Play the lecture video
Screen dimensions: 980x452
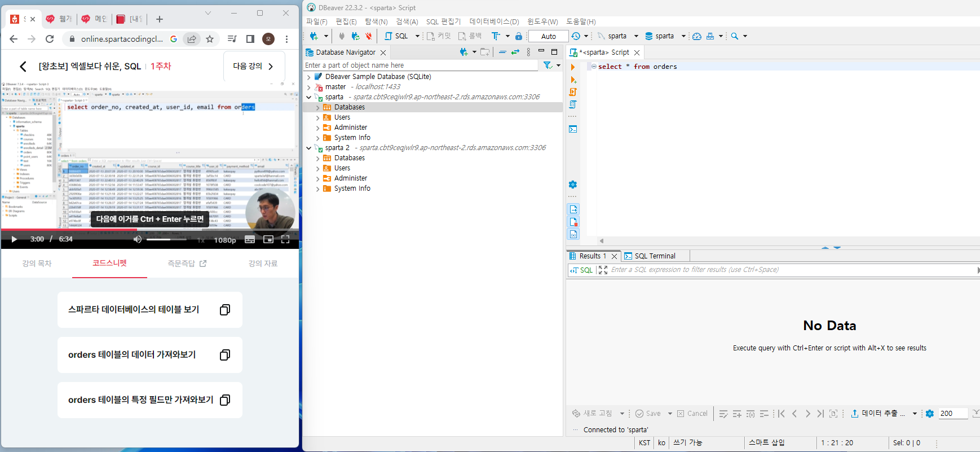(14, 239)
